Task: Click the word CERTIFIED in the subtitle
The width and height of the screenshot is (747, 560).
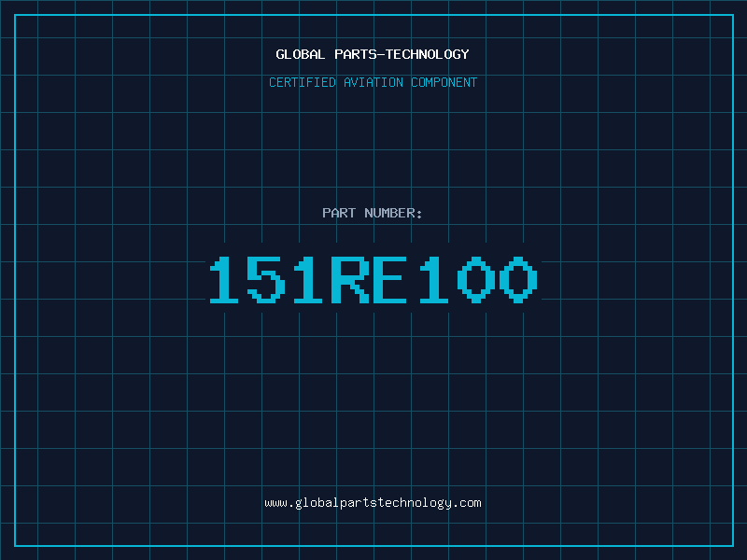Action: click(x=303, y=82)
